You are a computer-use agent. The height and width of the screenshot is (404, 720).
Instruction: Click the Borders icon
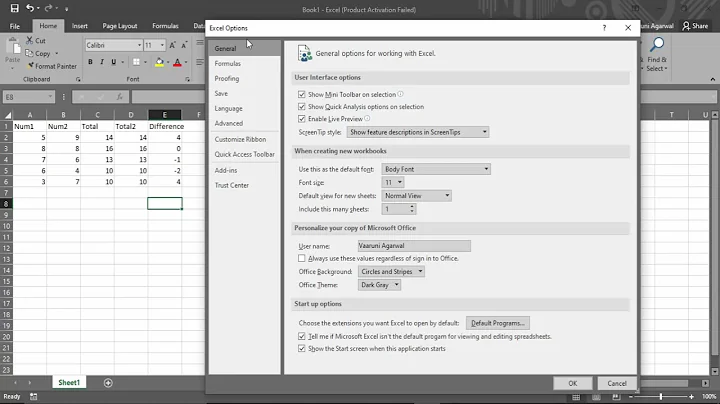(x=136, y=62)
